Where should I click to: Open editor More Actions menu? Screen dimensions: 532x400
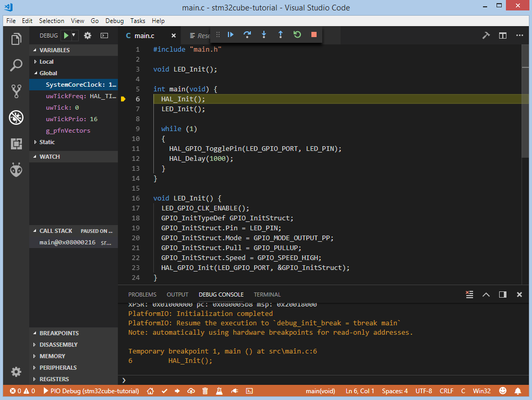pos(519,36)
